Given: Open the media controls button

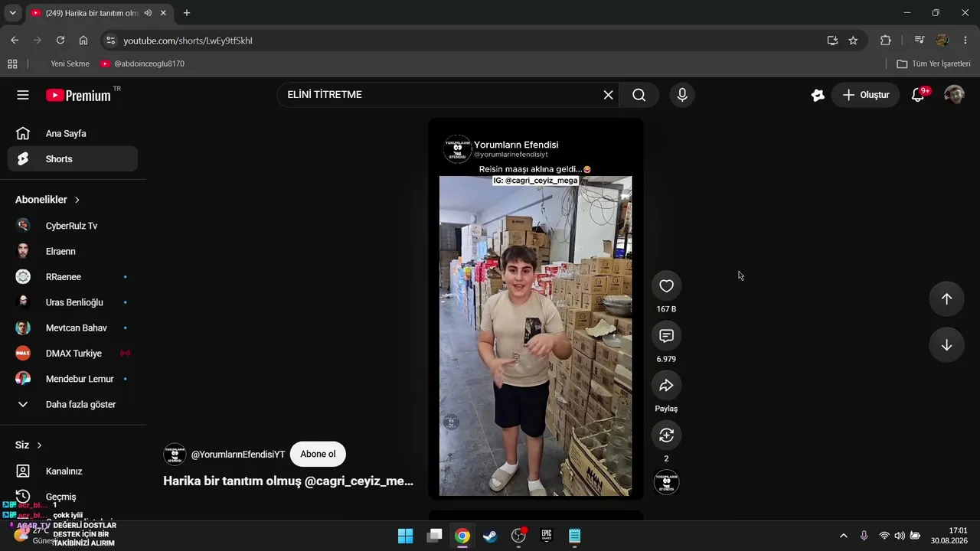Looking at the screenshot, I should (920, 41).
